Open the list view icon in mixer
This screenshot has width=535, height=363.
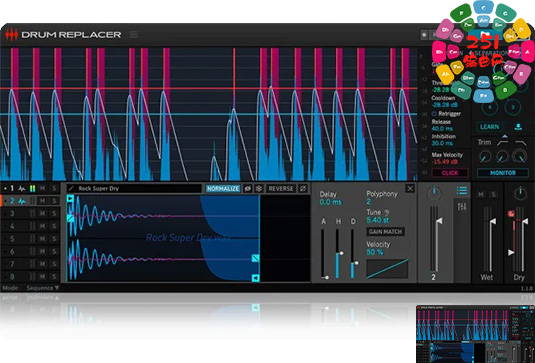[462, 191]
